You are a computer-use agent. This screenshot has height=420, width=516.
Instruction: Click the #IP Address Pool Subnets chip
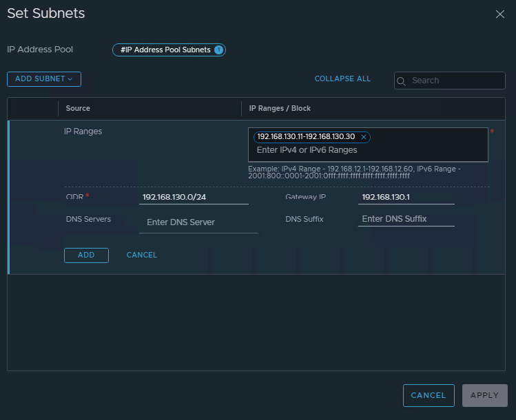point(165,50)
